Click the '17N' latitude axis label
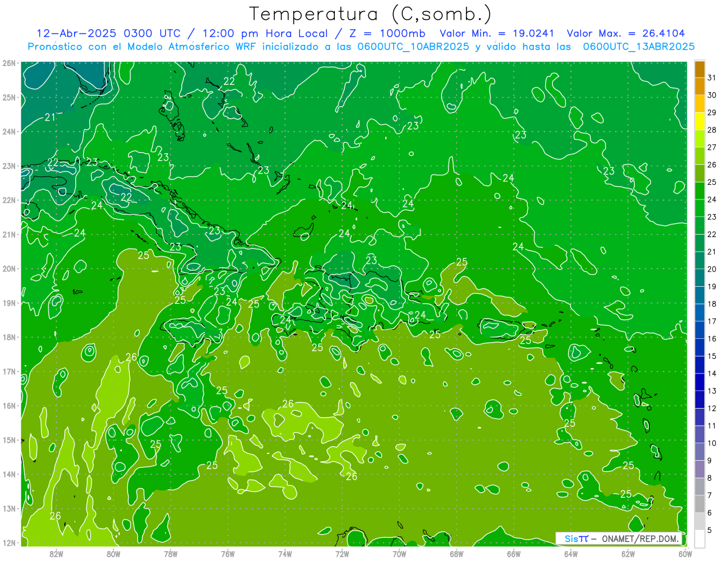728x562 pixels. pos(9,372)
